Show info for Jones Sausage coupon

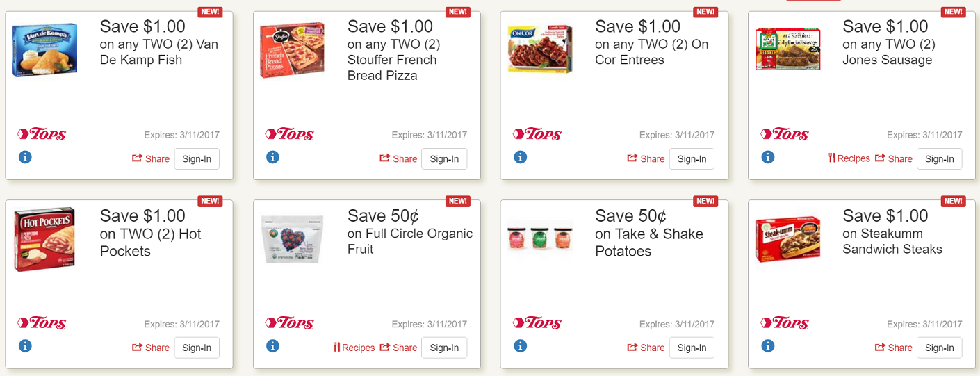[x=767, y=157]
